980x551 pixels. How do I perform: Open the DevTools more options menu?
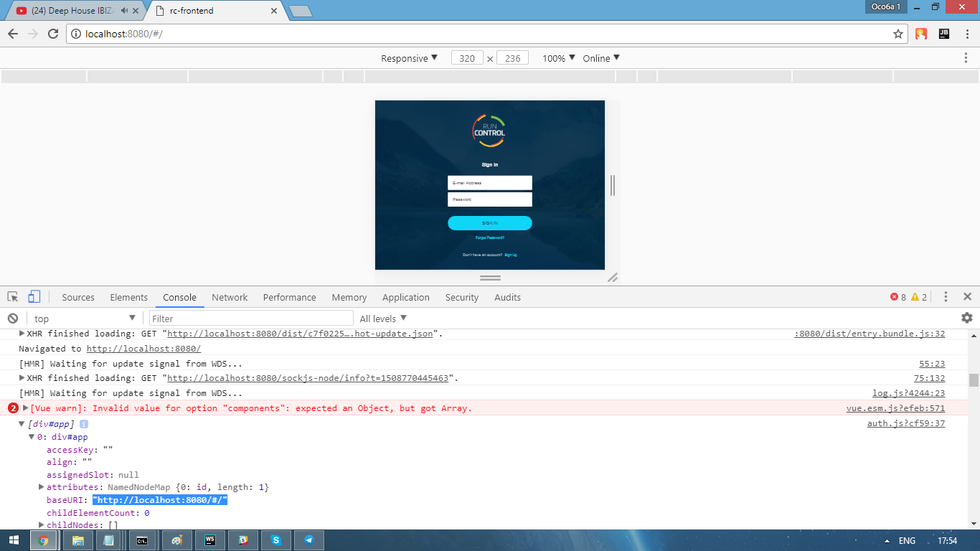coord(946,296)
